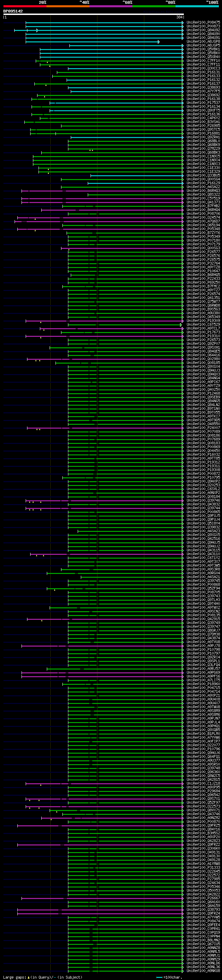Open hit UniRef100_P31333

coord(203,867)
